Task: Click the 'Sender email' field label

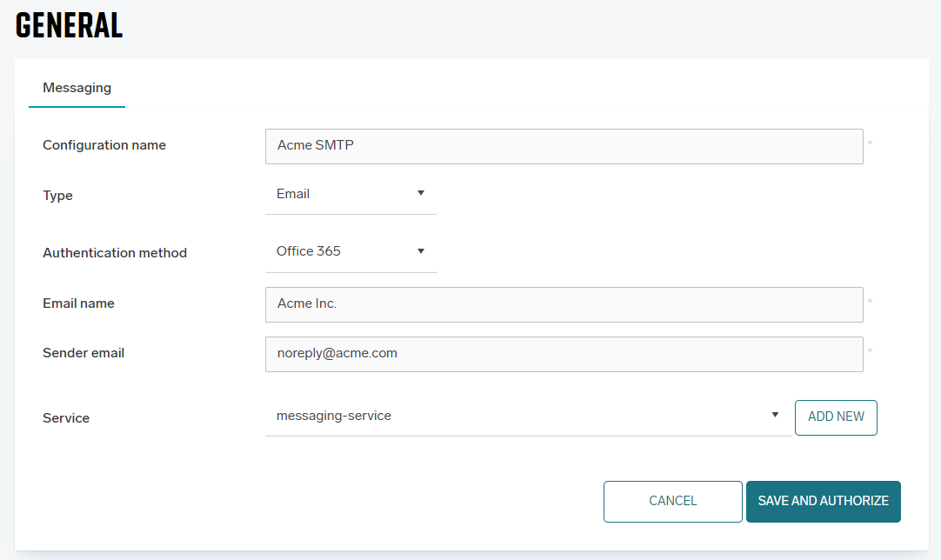Action: pyautogui.click(x=83, y=353)
